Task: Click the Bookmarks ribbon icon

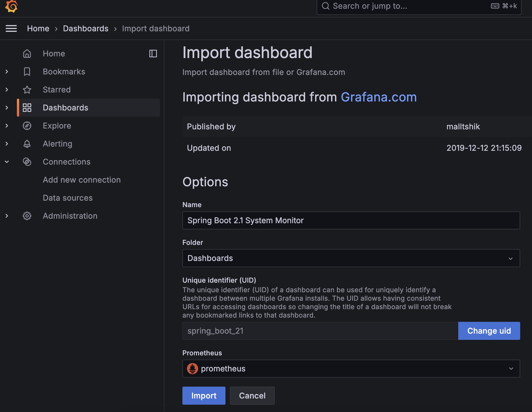Action: (x=27, y=72)
